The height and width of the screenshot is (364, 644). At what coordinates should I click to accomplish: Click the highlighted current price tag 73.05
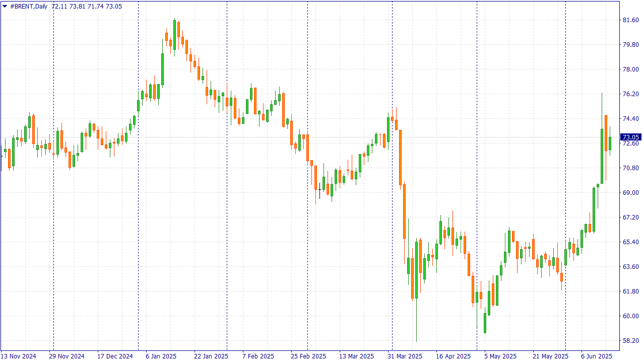[630, 137]
